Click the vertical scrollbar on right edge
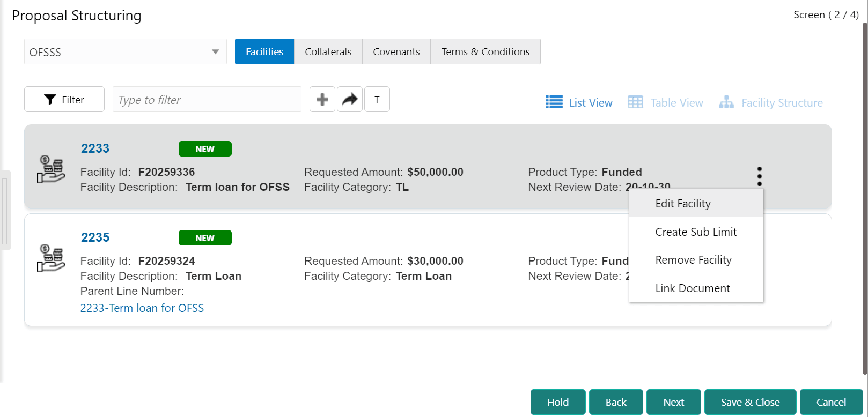The image size is (868, 417). 864,198
